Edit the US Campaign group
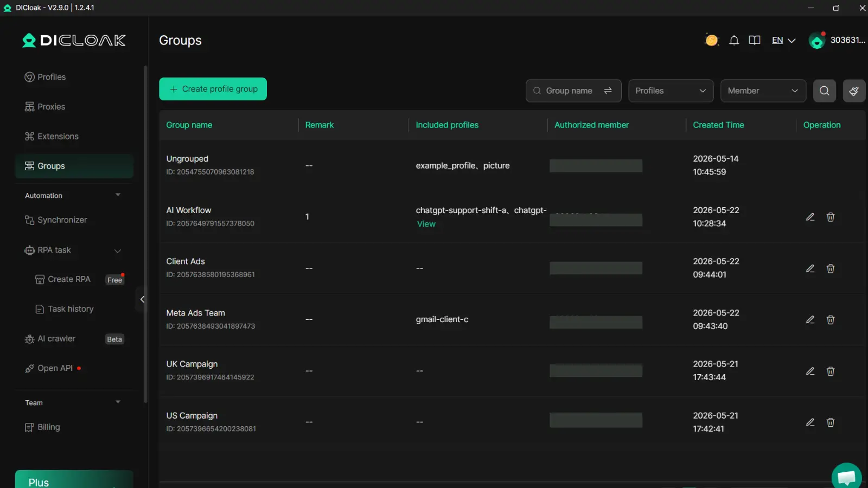The image size is (868, 488). tap(810, 422)
